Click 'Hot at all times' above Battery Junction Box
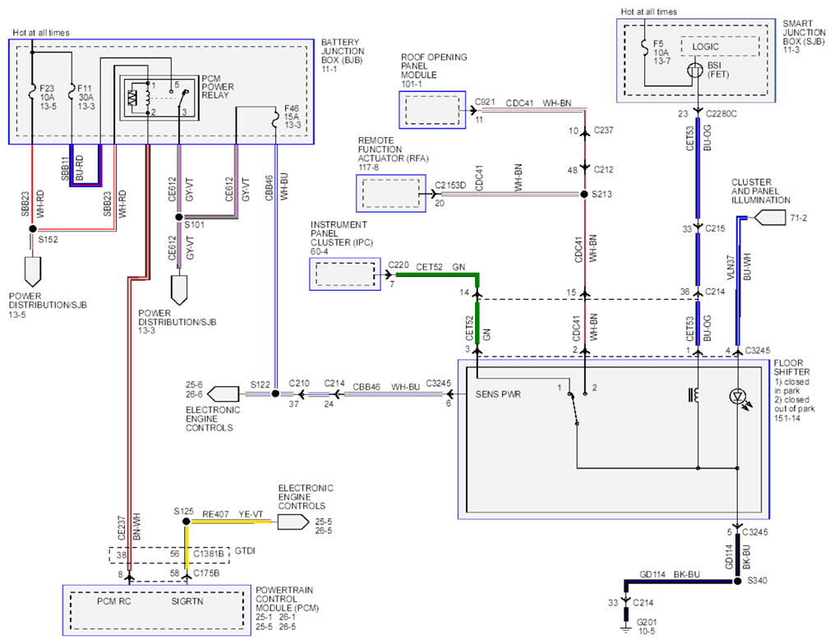This screenshot has width=834, height=644. pos(41,32)
